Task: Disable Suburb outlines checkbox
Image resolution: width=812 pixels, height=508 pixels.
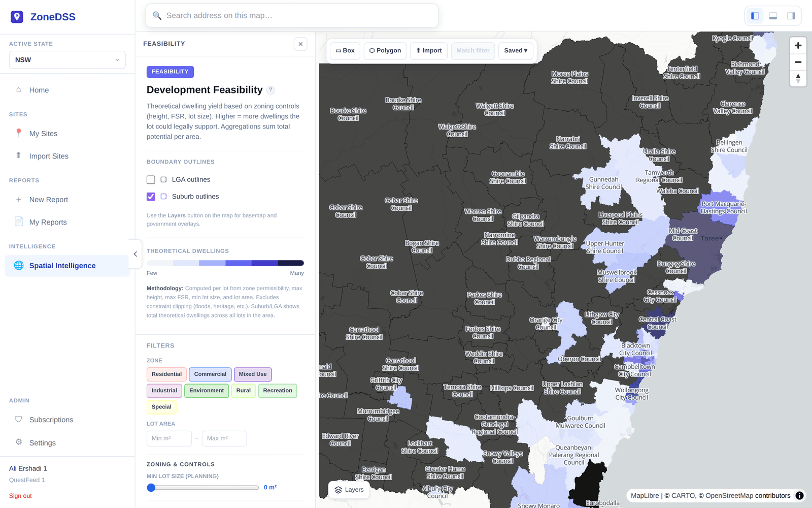Action: pos(151,197)
